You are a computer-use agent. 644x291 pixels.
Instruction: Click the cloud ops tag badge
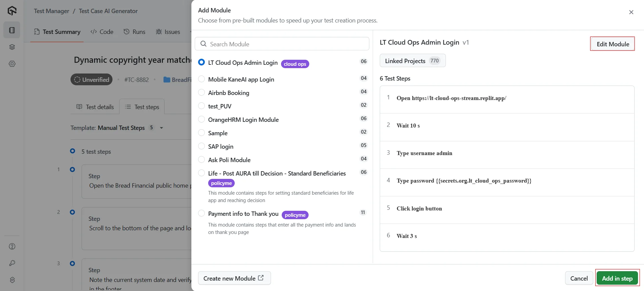click(295, 64)
